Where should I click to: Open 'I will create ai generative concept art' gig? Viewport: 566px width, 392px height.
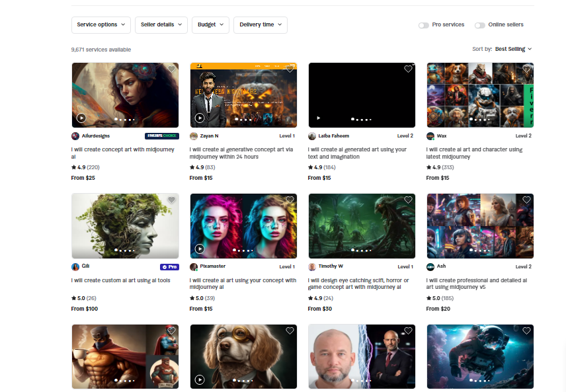coord(241,153)
